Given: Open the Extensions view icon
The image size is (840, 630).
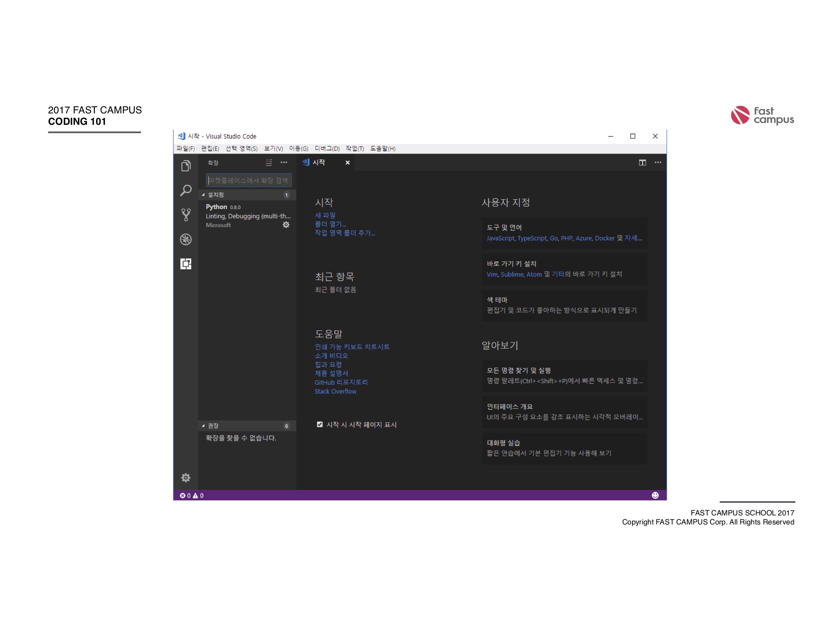Looking at the screenshot, I should tap(186, 264).
